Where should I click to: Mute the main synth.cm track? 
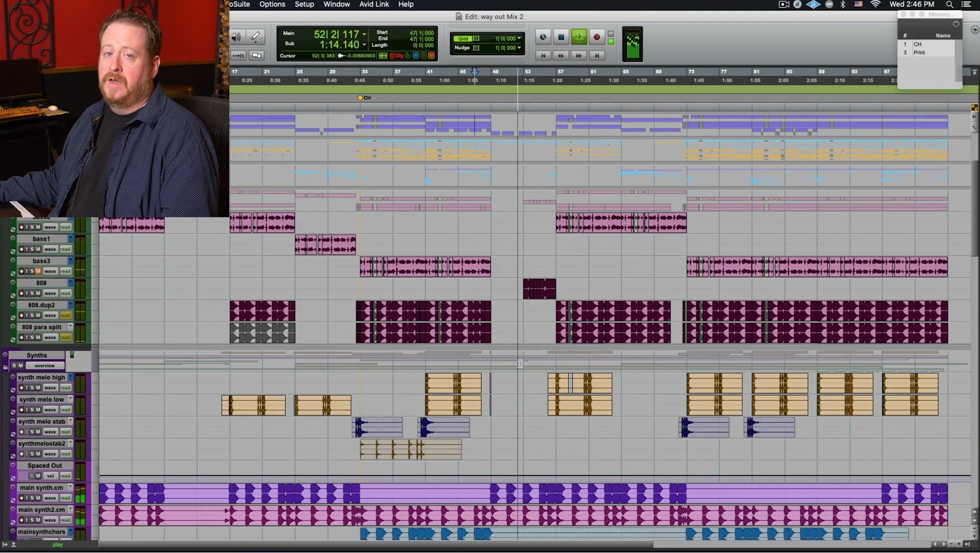(38, 498)
